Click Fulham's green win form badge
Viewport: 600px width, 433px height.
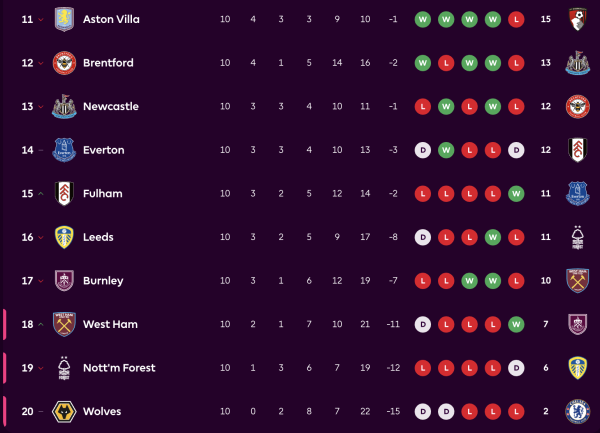tap(514, 194)
